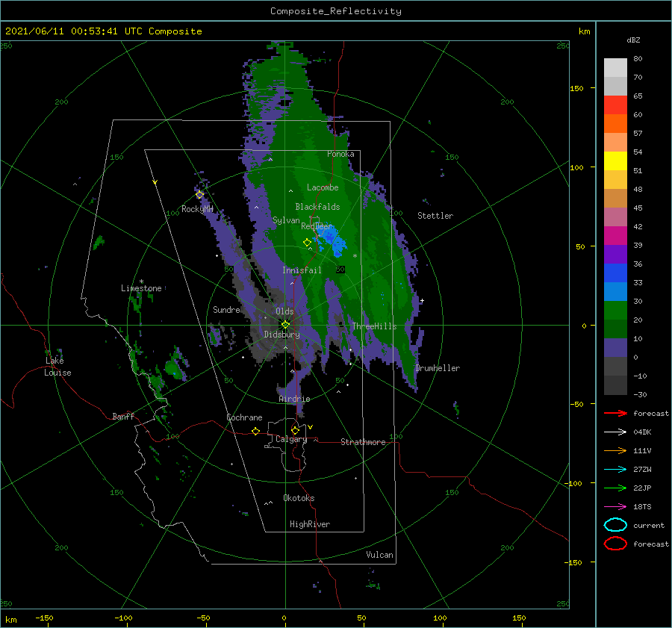Select the Blackfalds label on map
This screenshot has width=672, height=628.
coord(317,207)
